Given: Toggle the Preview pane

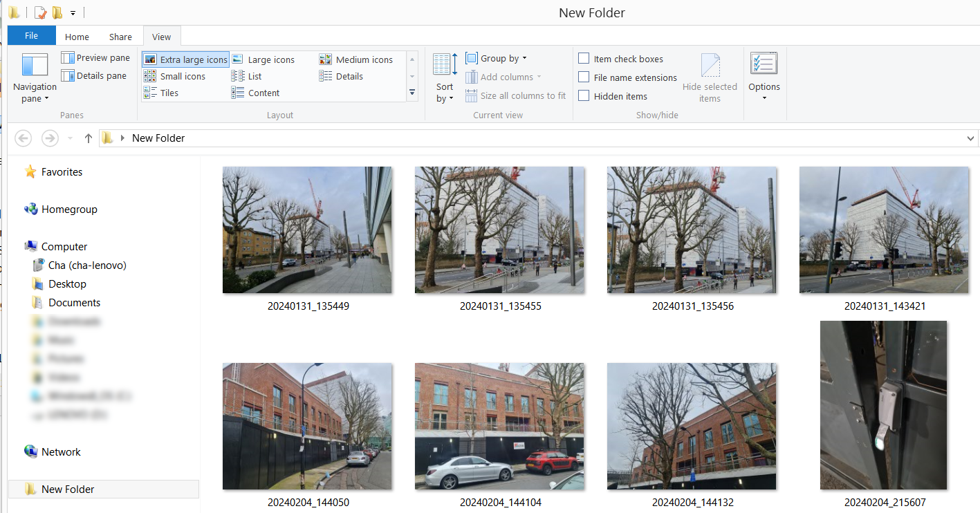Looking at the screenshot, I should (x=95, y=58).
